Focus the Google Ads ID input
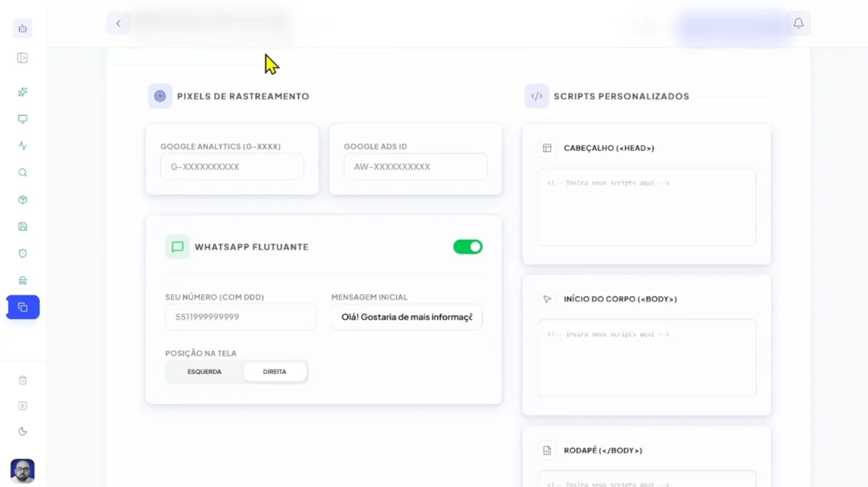 415,166
